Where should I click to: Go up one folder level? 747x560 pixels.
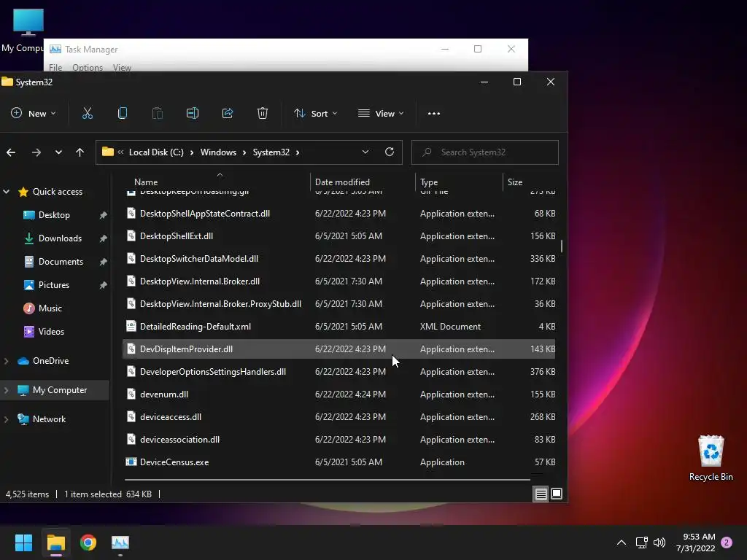click(x=80, y=152)
